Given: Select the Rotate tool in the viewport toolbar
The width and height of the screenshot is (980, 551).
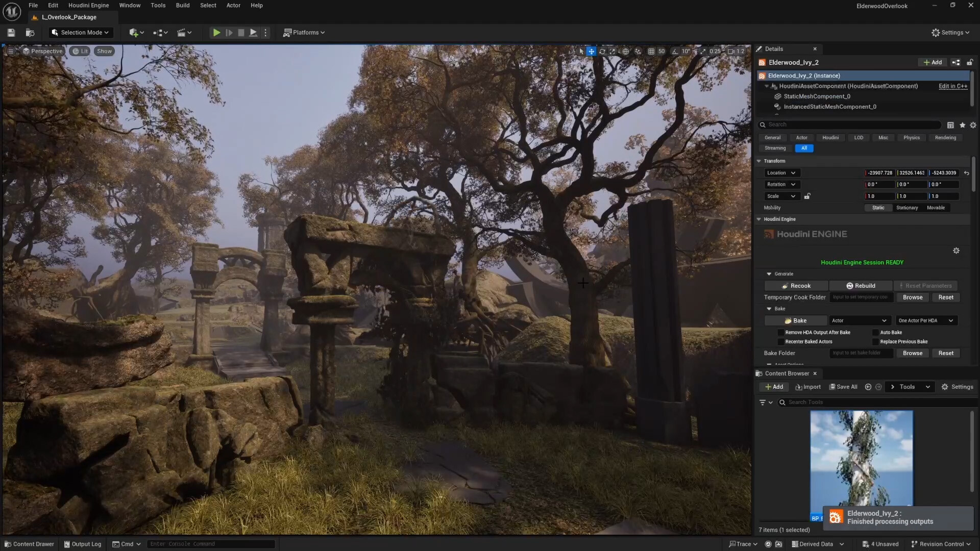Looking at the screenshot, I should coord(602,51).
